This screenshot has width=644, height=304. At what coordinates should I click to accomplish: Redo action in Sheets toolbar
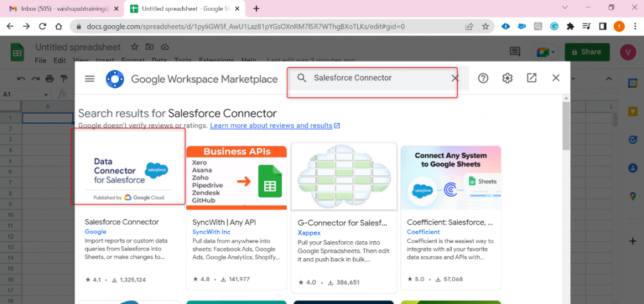36,79
